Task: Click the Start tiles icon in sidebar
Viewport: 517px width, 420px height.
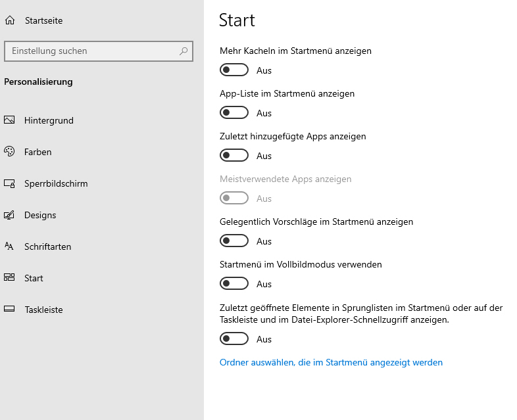Action: pyautogui.click(x=9, y=277)
